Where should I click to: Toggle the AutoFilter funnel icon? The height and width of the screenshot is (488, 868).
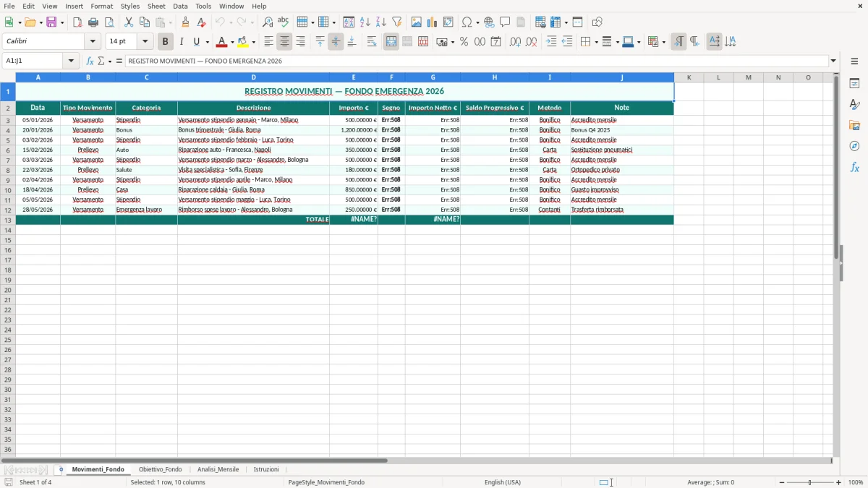pos(396,22)
